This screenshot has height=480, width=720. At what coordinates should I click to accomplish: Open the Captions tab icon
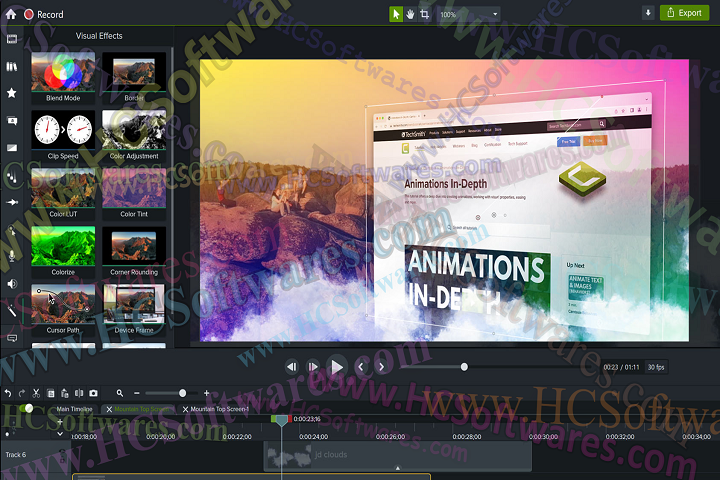click(12, 339)
